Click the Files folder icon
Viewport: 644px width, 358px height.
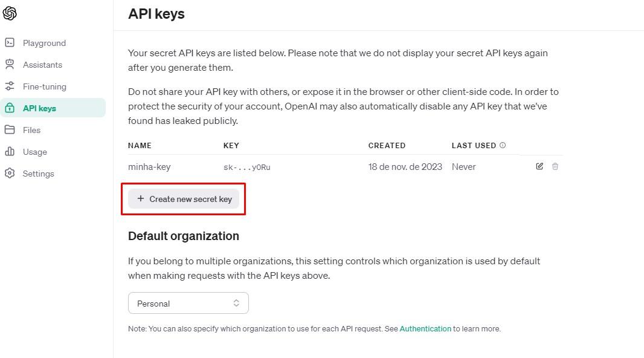(10, 129)
